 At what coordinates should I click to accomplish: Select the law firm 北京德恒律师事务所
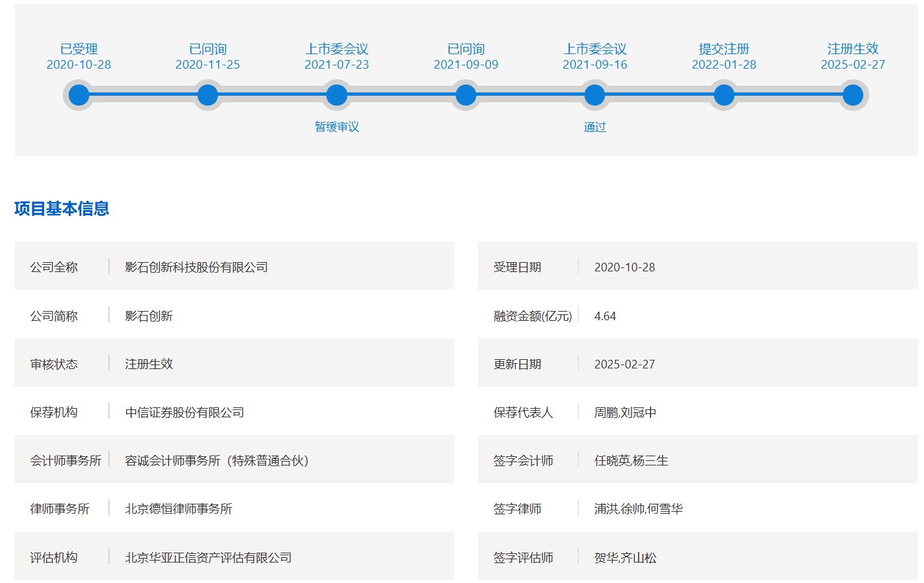tap(178, 509)
